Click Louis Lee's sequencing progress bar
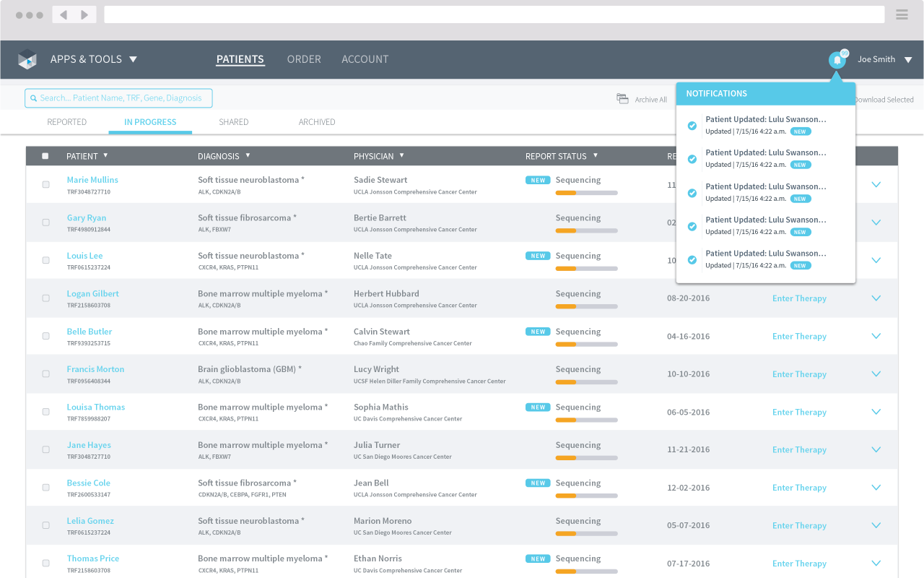Image resolution: width=924 pixels, height=578 pixels. (586, 269)
